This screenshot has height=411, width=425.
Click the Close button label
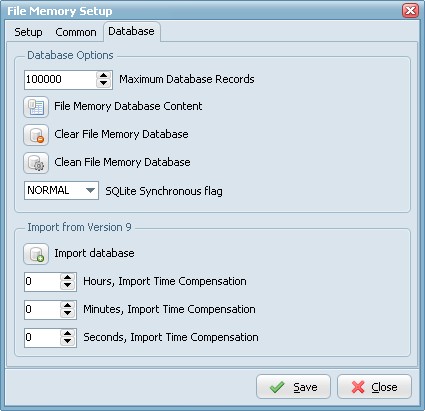coord(384,387)
